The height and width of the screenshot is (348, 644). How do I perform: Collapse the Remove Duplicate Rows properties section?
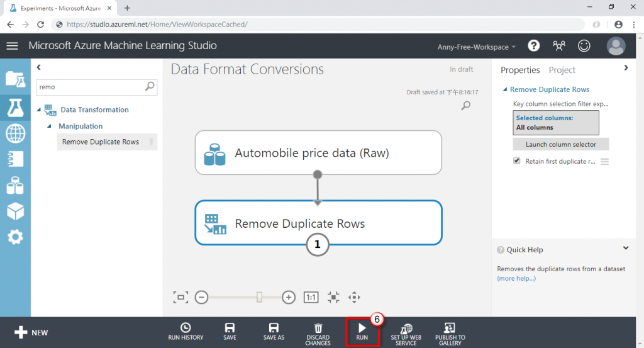[x=505, y=89]
